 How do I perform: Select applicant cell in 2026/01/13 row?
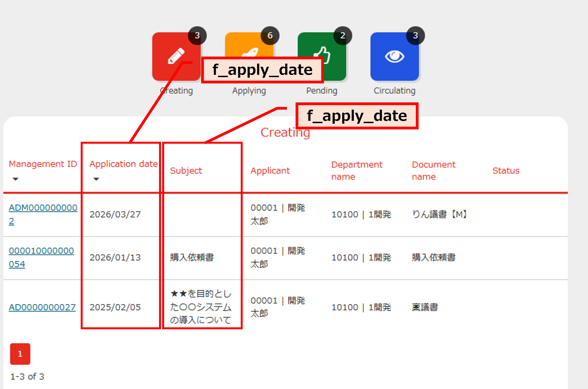(x=278, y=257)
